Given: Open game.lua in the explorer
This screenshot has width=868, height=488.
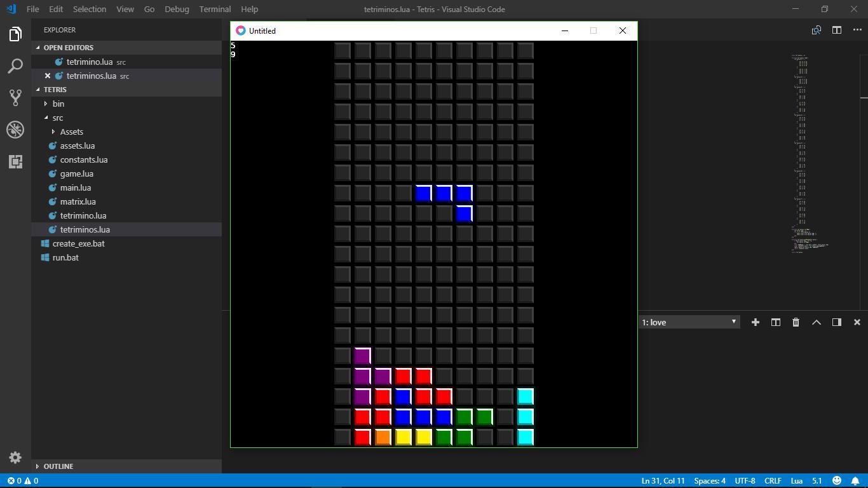Looking at the screenshot, I should coord(126,173).
